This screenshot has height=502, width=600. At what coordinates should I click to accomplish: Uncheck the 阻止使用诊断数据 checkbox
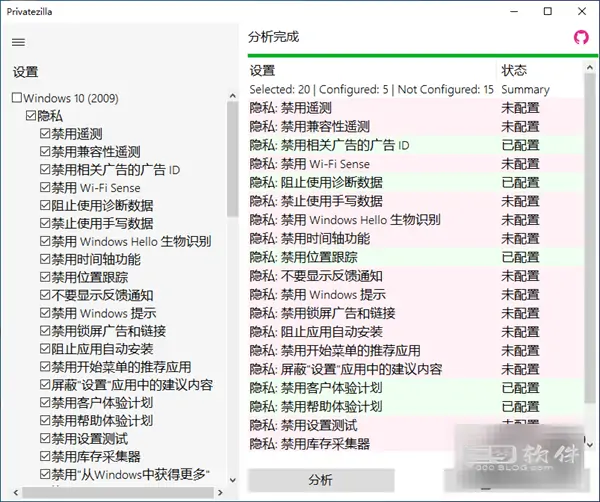click(45, 205)
